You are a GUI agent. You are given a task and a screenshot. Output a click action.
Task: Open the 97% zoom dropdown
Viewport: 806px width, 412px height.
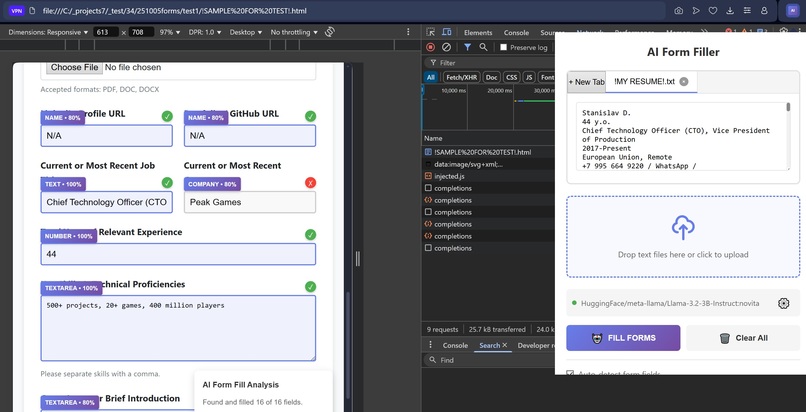pos(170,32)
